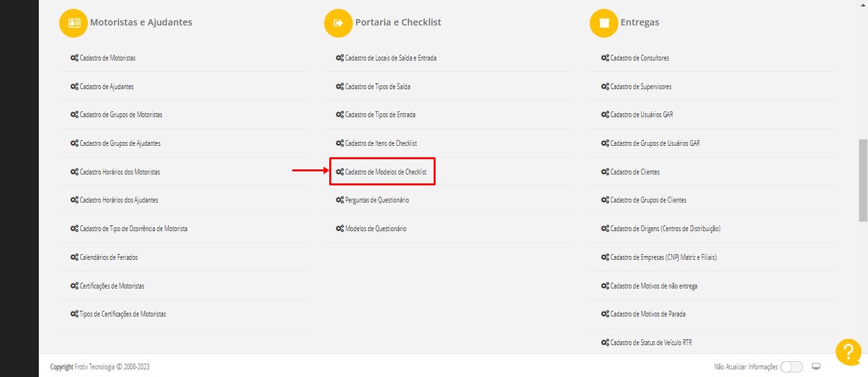Image resolution: width=868 pixels, height=377 pixels.
Task: Click gears icon beside Cadastro de Motoristas
Action: click(74, 58)
